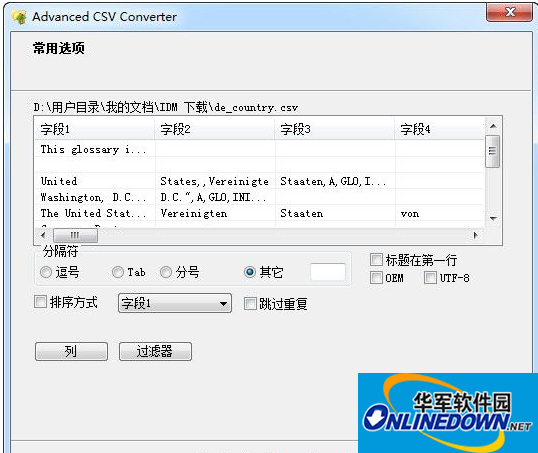
Task: Select the 'The United Stat...' cell
Action: [x=95, y=213]
